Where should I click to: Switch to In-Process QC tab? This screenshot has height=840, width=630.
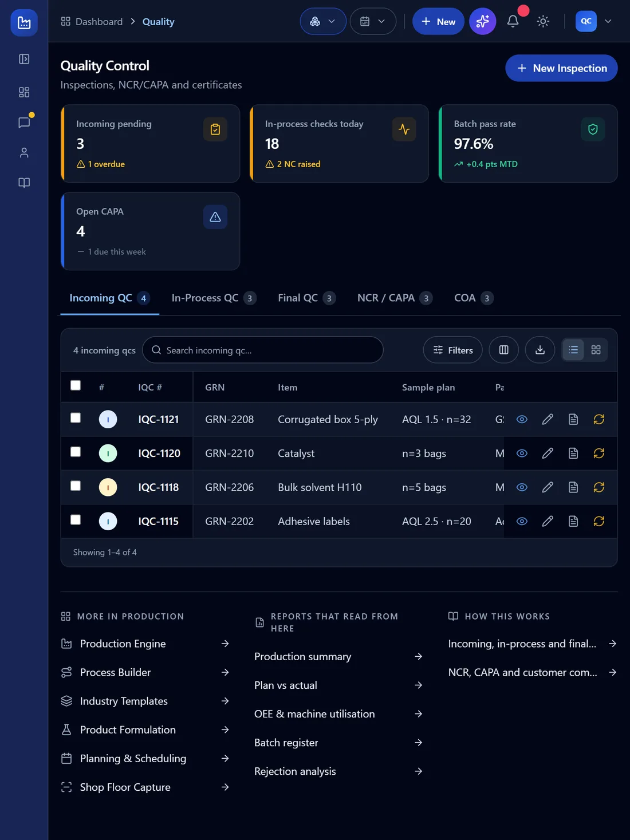click(x=214, y=298)
